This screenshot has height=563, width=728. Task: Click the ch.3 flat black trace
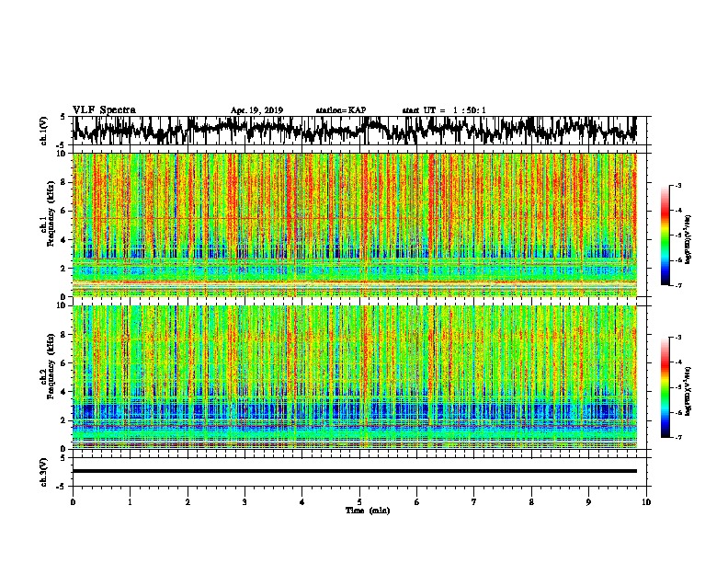[355, 471]
